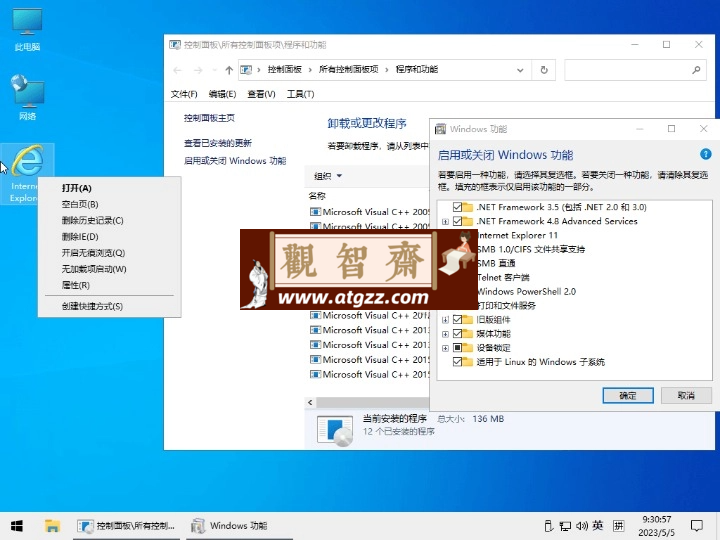
Task: Open the 组织 dropdown
Action: click(x=328, y=176)
